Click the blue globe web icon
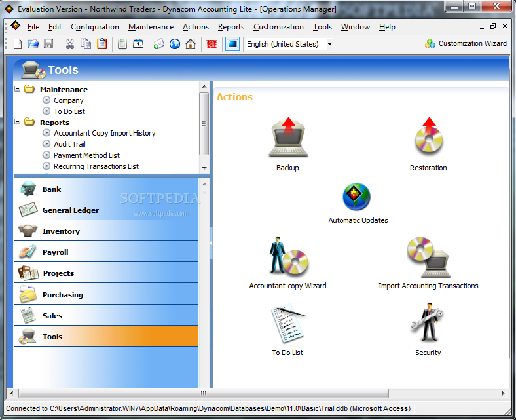 175,44
